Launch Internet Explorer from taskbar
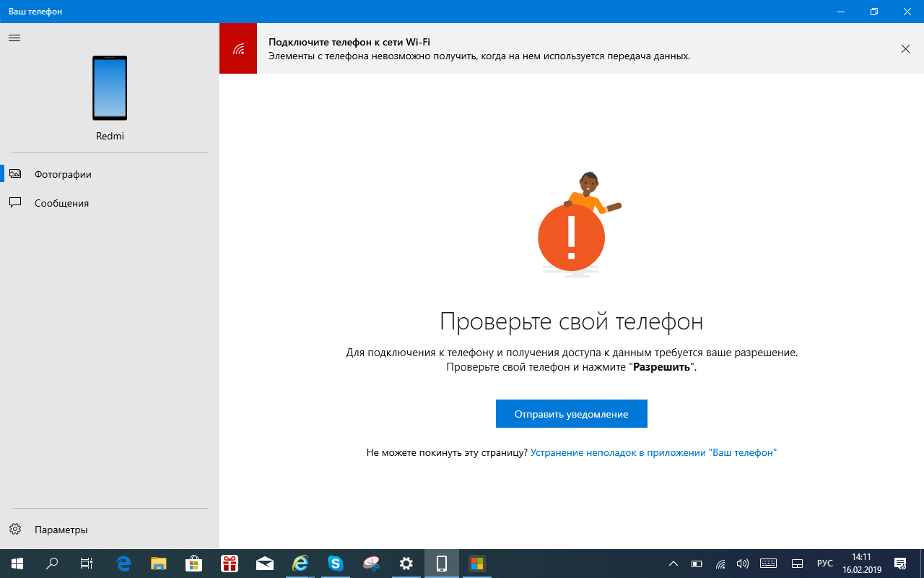Image resolution: width=924 pixels, height=578 pixels. pyautogui.click(x=300, y=564)
